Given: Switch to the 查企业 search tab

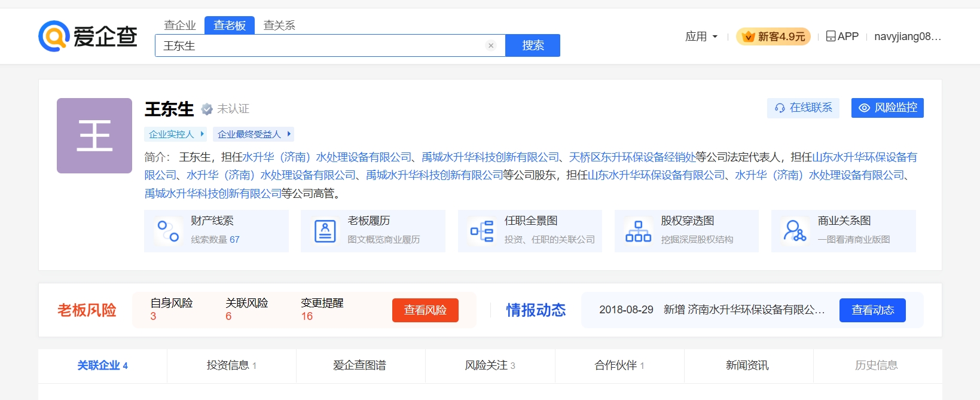Looking at the screenshot, I should 180,25.
